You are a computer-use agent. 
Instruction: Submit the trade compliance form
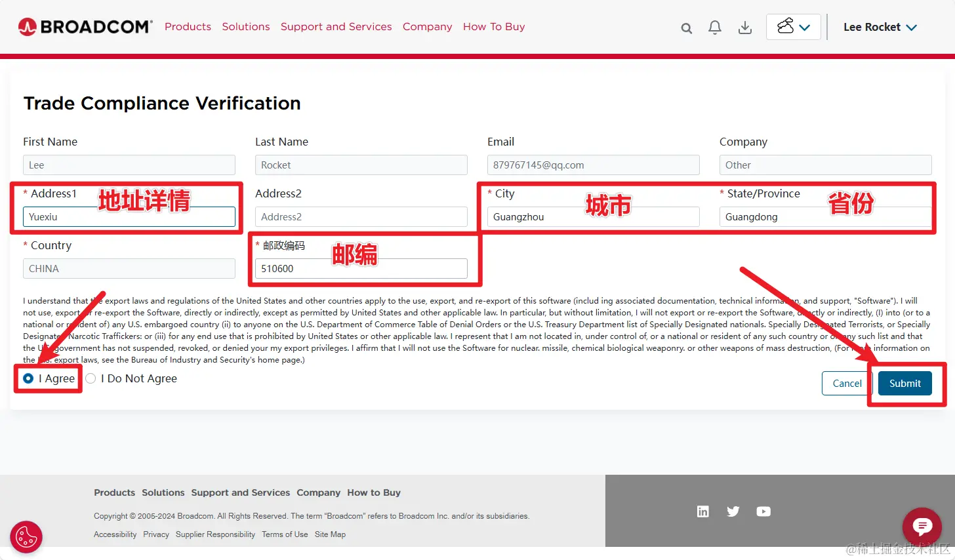click(905, 384)
